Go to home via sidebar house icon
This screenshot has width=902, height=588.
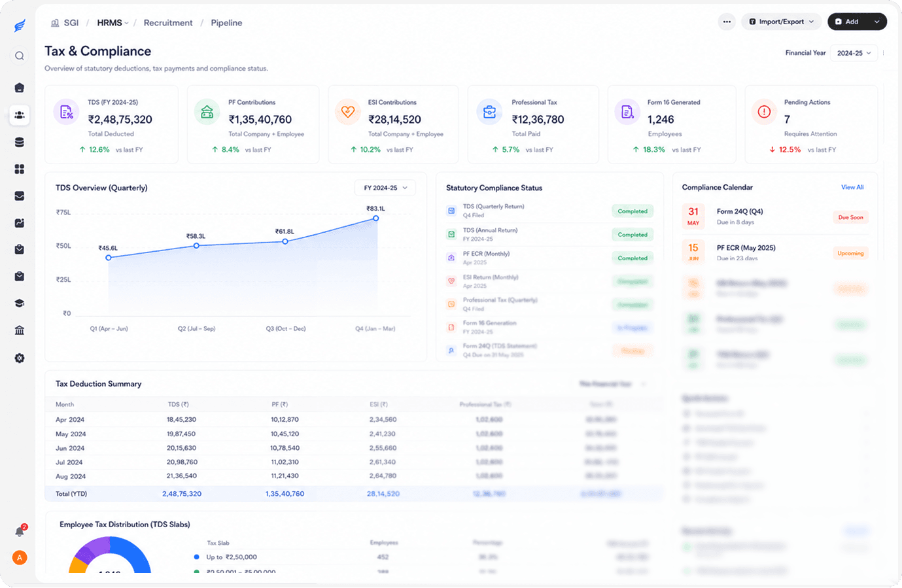[x=20, y=88]
